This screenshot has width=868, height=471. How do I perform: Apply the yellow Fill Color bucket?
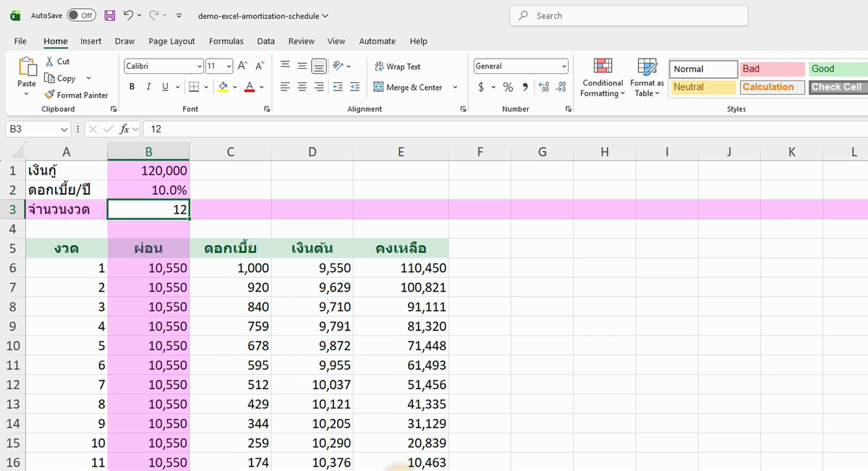tap(223, 87)
